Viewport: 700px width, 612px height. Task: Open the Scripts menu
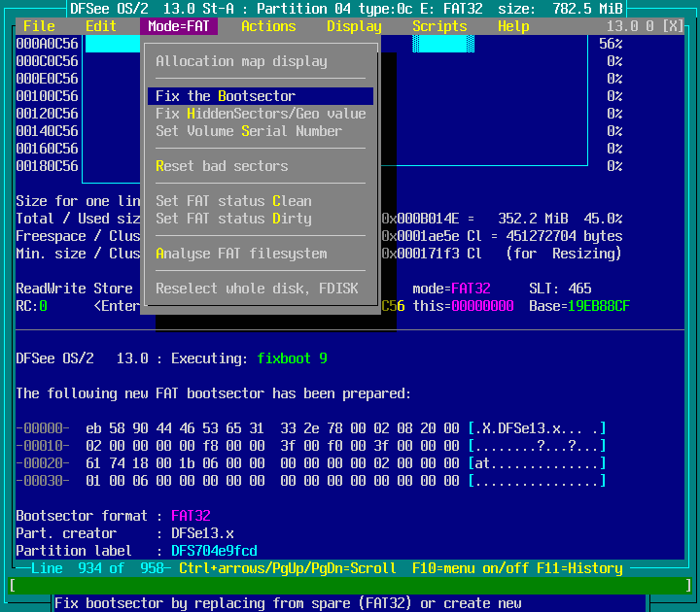tap(439, 26)
